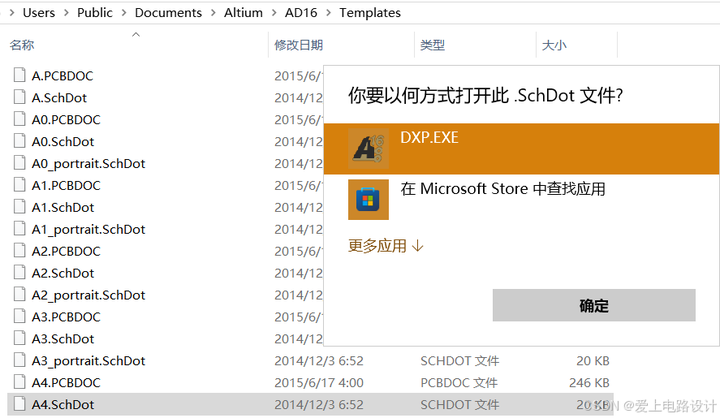Click file icon next to A2_portrait.SchDot
This screenshot has width=720, height=418.
click(x=19, y=294)
